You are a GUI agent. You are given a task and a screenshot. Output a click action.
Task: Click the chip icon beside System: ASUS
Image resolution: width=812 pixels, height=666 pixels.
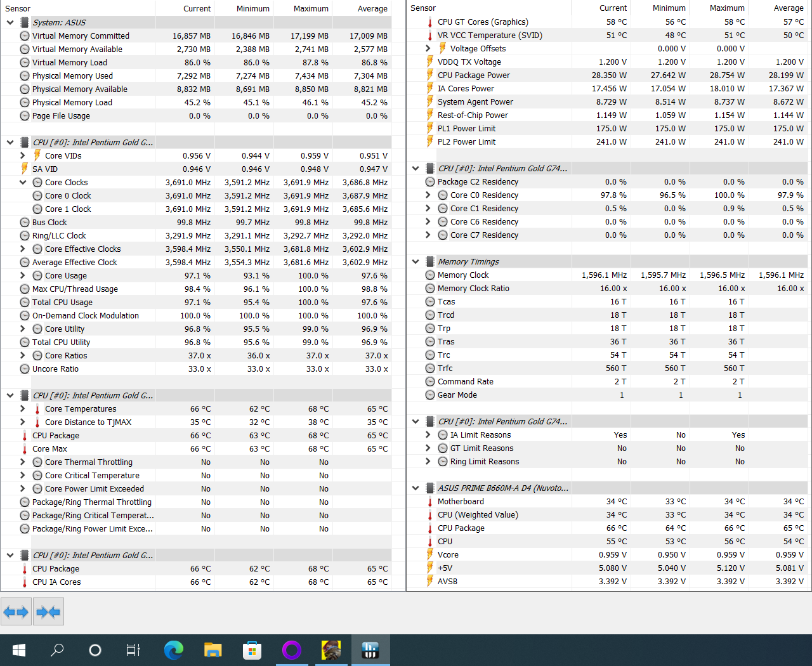tap(25, 22)
